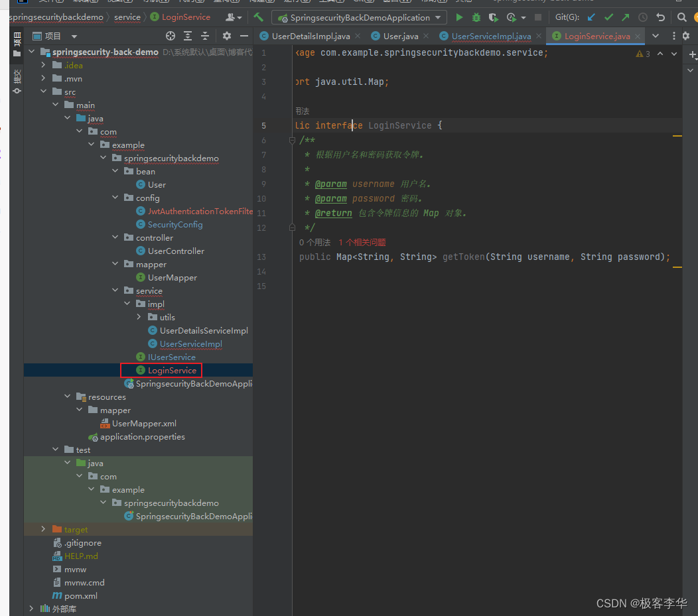Click the 1 个相关问题 link
Viewport: 698px width, 616px height.
[362, 243]
